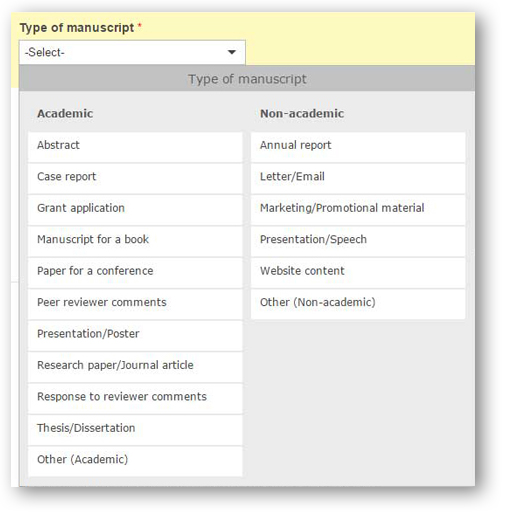Viewport: 510px width, 521px height.
Task: Select the Case report option
Action: [x=135, y=178]
